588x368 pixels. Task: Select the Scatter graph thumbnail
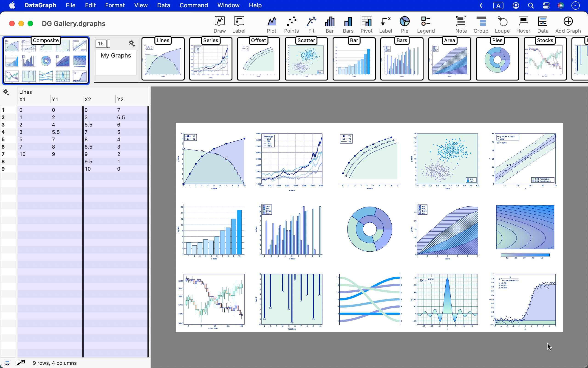306,59
